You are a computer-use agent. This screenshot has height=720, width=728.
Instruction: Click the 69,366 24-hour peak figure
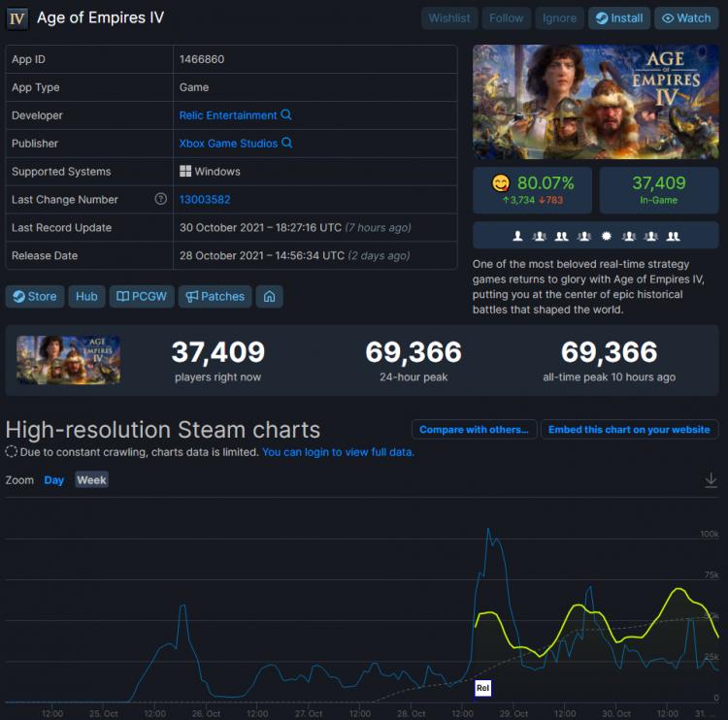point(414,352)
